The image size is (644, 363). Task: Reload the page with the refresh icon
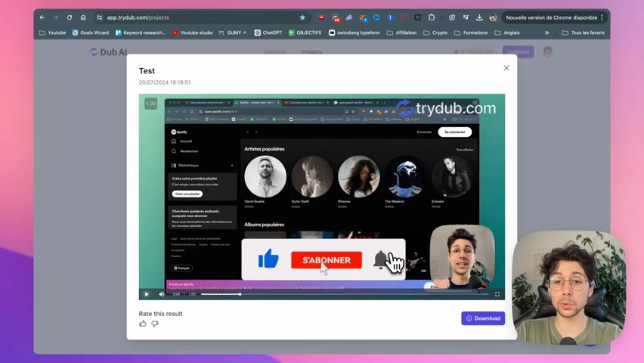click(x=70, y=17)
